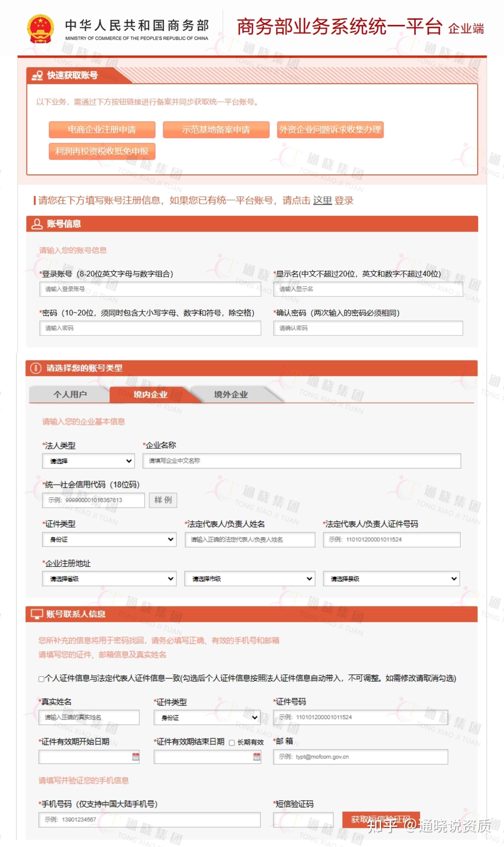Click the 获取短信验证码 button

pyautogui.click(x=381, y=820)
